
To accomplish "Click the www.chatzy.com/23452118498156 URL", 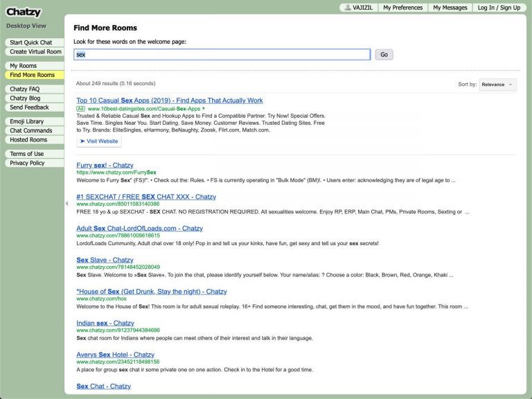I will [x=118, y=362].
